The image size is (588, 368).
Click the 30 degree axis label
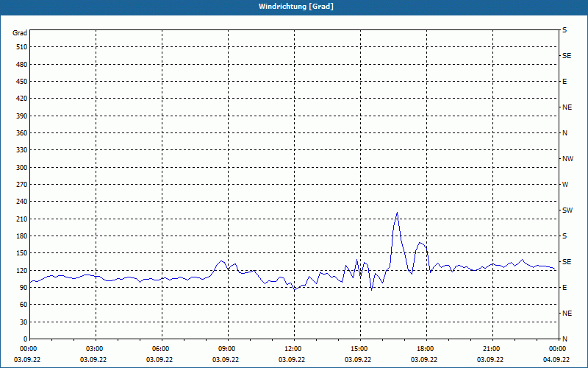pos(24,322)
